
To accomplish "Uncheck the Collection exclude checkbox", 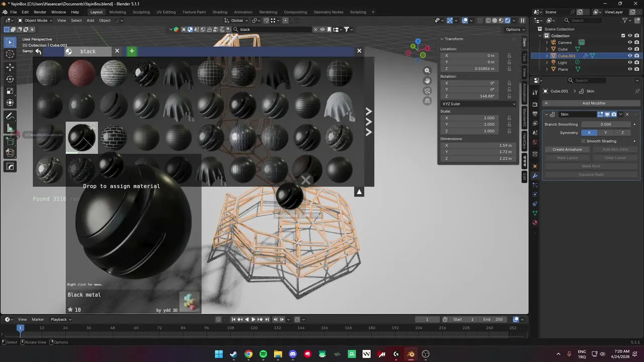I will click(623, 36).
